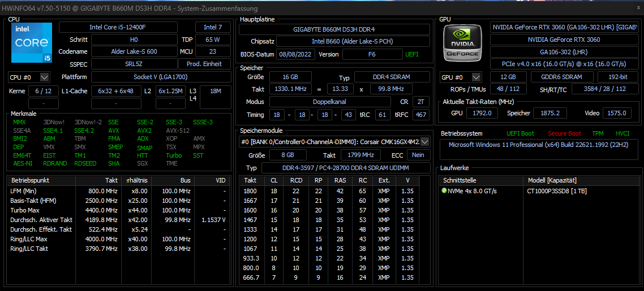This screenshot has width=644, height=291.
Task: Click the Betriebspunkt column header
Action: [x=41, y=180]
